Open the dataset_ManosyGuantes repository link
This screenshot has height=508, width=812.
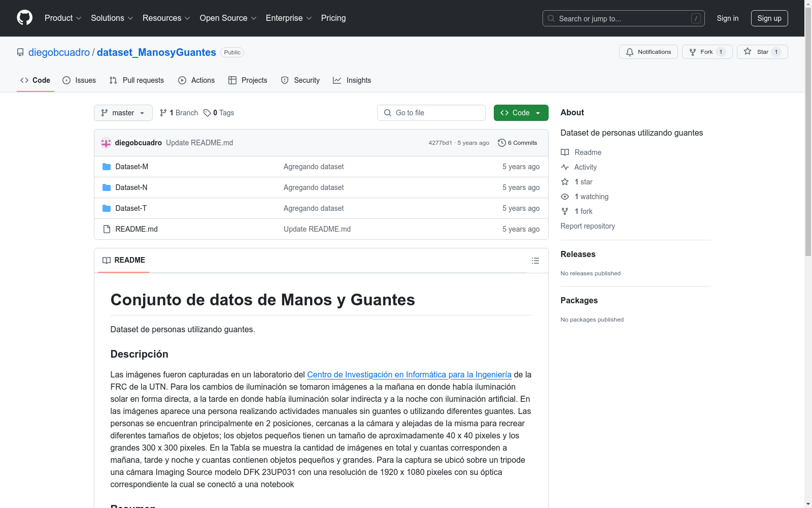click(x=156, y=52)
